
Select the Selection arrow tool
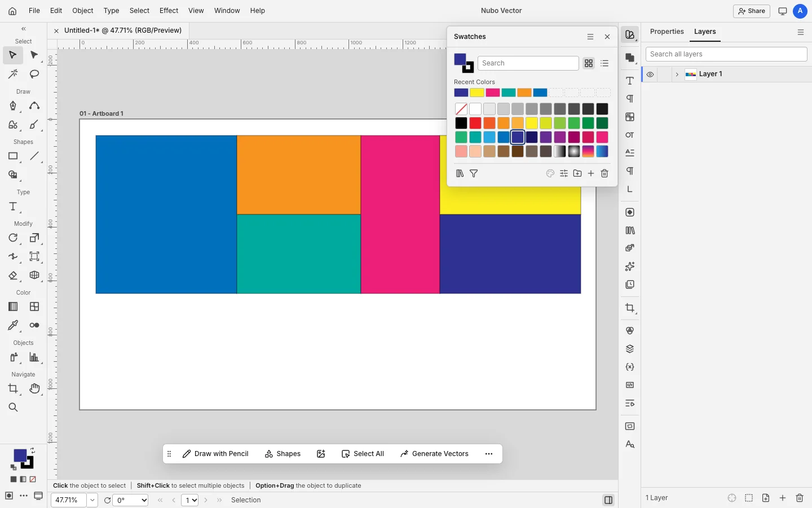click(12, 55)
